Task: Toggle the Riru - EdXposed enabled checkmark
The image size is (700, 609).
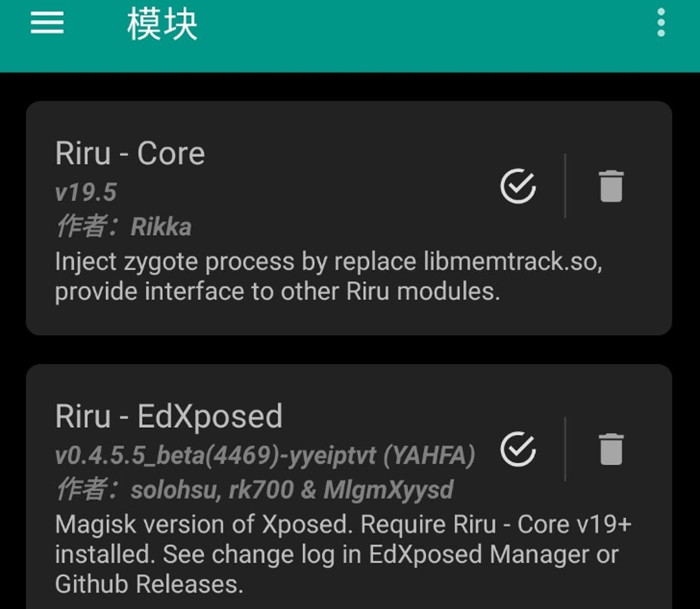Action: (518, 449)
